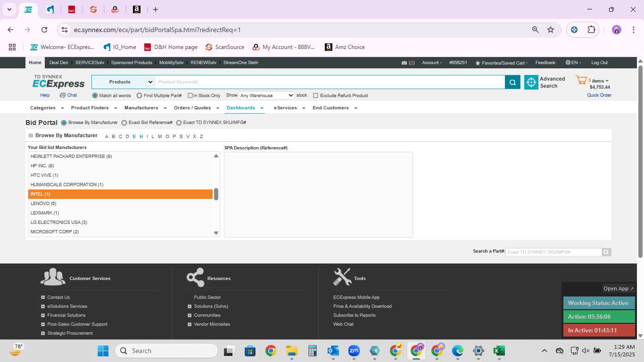Click Search a Part# input field
Image resolution: width=644 pixels, height=362 pixels.
[x=554, y=252]
